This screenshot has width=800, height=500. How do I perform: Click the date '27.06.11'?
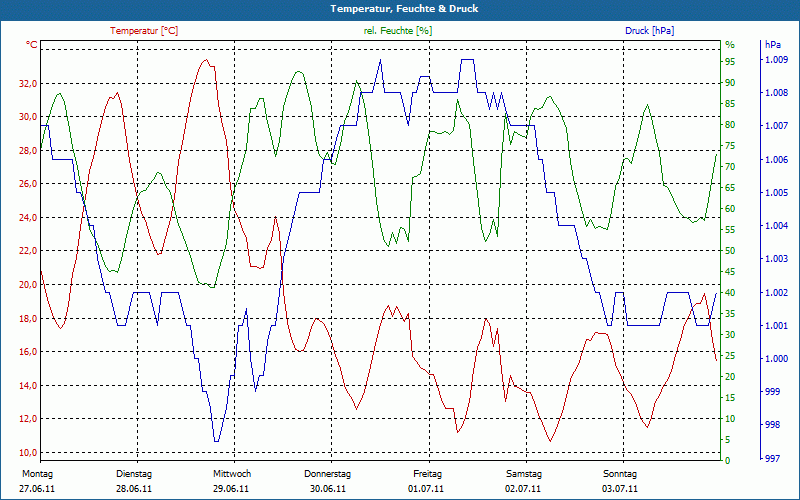[37, 489]
